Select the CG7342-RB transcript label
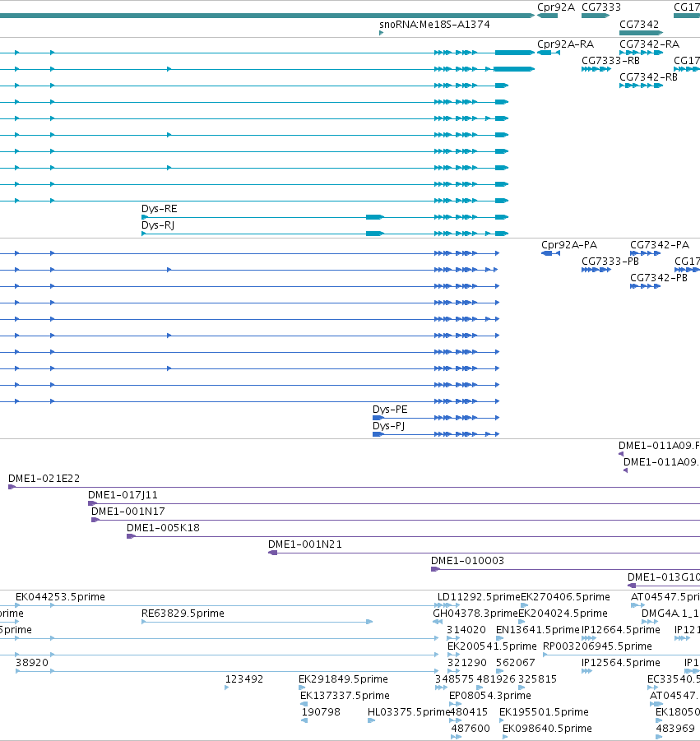The height and width of the screenshot is (741, 700). [x=648, y=77]
